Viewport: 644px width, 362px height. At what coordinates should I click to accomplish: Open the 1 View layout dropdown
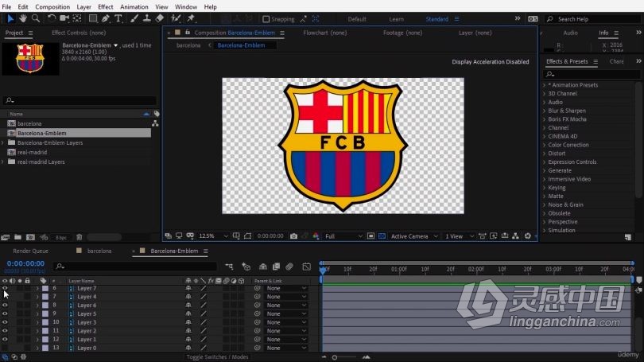pos(460,236)
